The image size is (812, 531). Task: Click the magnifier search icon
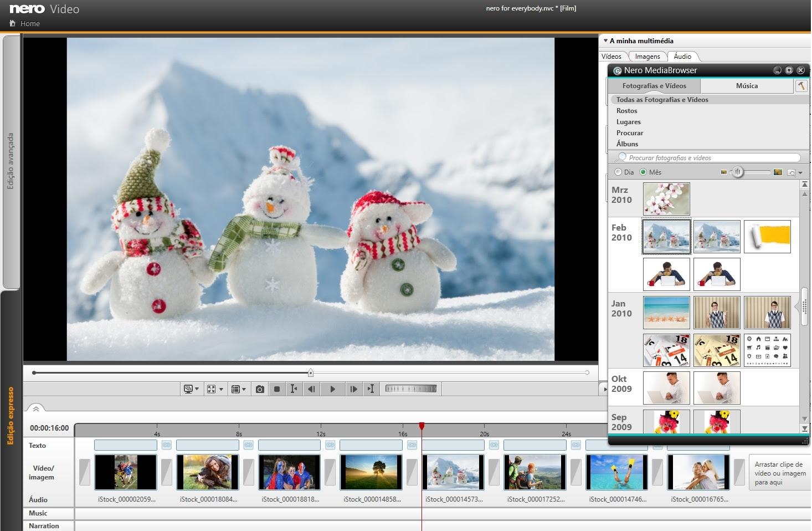(x=622, y=157)
